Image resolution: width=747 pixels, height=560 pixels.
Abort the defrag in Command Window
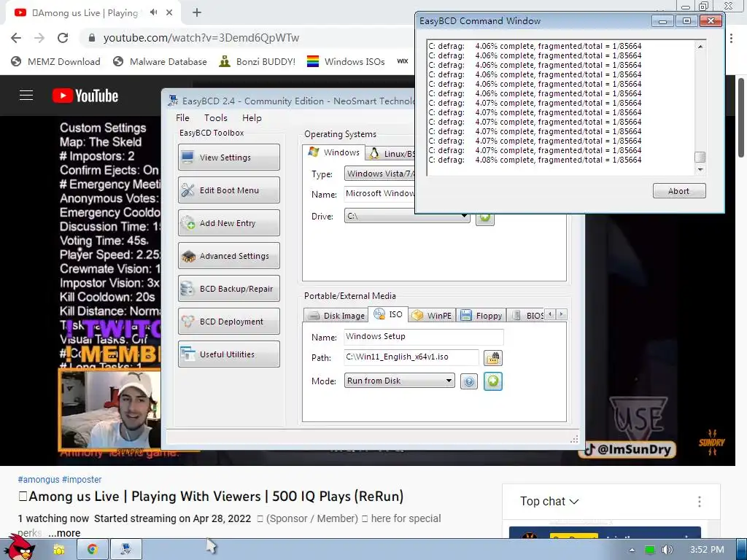tap(679, 191)
